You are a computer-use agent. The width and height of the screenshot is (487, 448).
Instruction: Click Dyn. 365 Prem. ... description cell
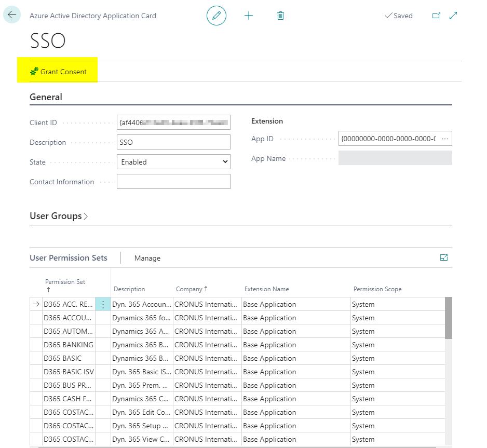142,385
